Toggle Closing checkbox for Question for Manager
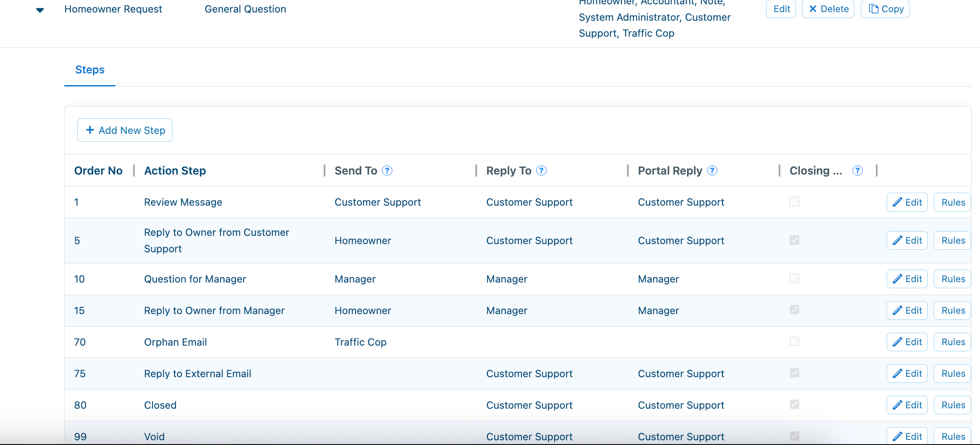 coord(794,279)
